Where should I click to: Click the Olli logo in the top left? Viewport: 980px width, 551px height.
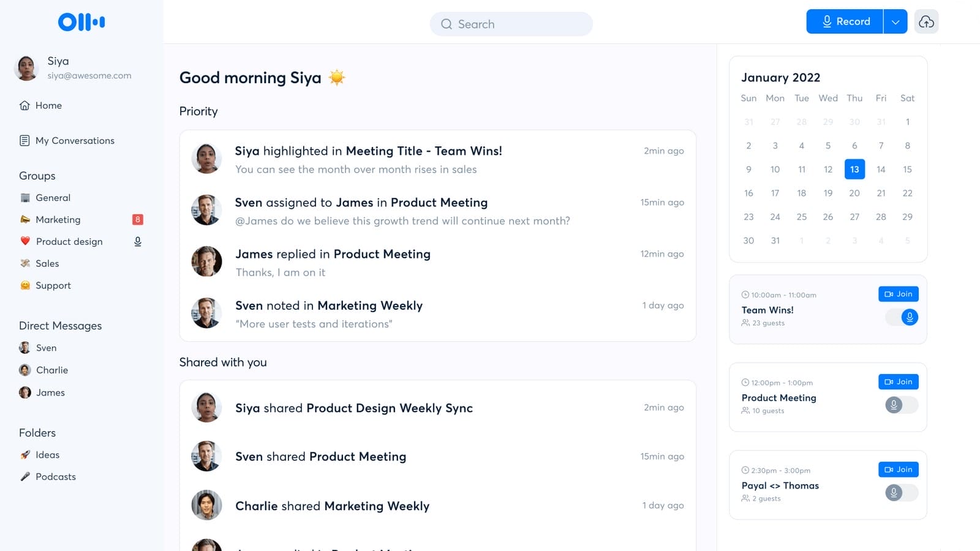80,21
